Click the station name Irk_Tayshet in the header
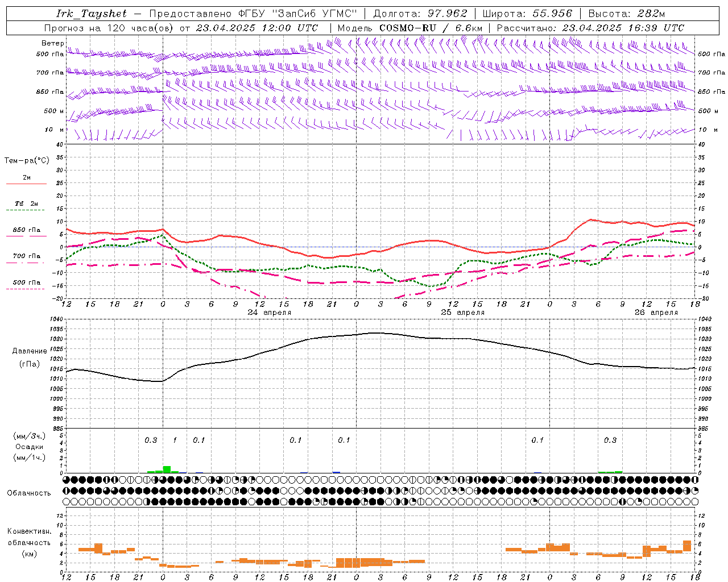 click(92, 14)
